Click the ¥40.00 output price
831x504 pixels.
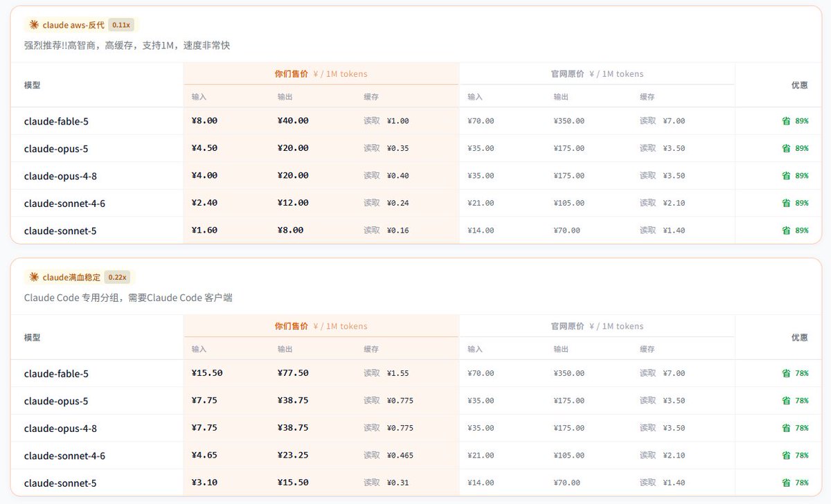tap(293, 120)
